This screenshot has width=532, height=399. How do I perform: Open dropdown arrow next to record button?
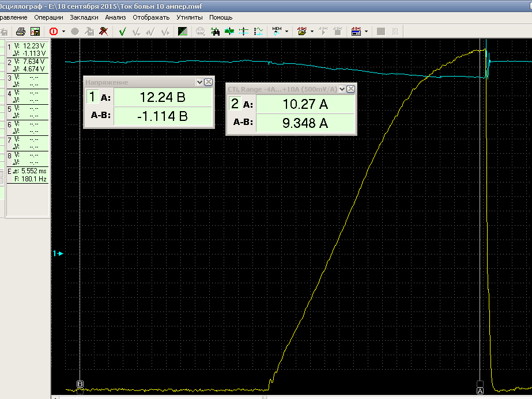click(x=63, y=31)
